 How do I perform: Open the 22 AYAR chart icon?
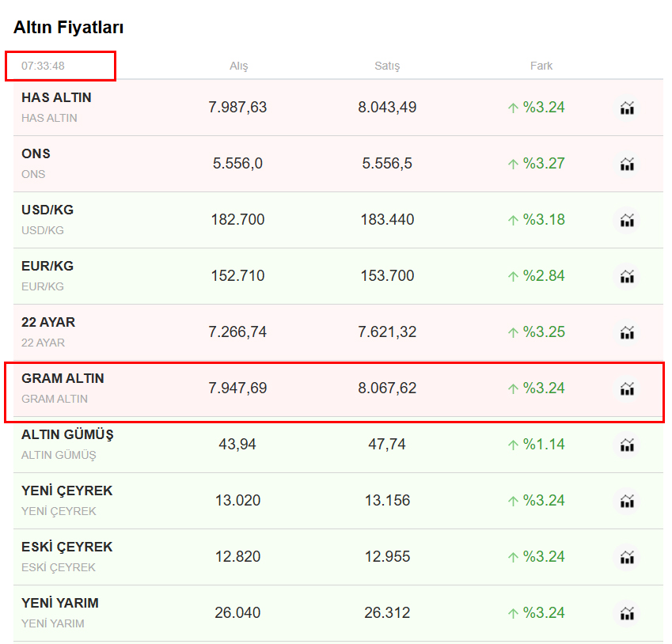click(627, 333)
